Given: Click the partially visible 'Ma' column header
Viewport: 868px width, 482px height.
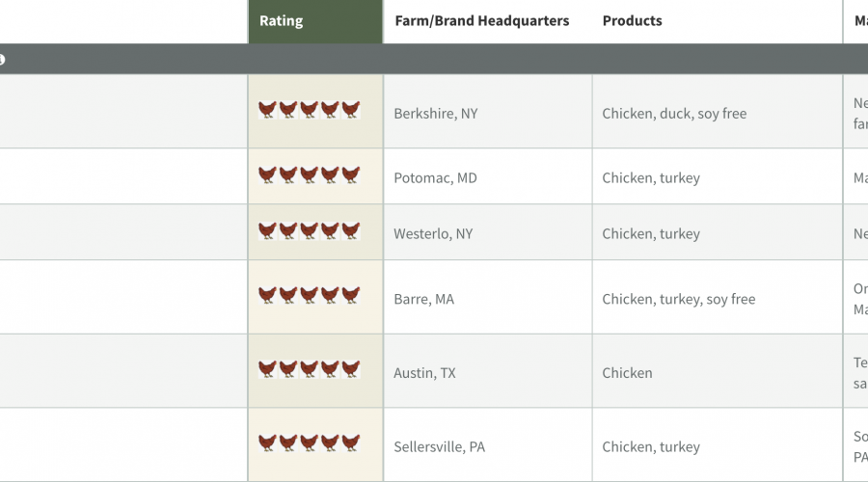Looking at the screenshot, I should pyautogui.click(x=861, y=21).
